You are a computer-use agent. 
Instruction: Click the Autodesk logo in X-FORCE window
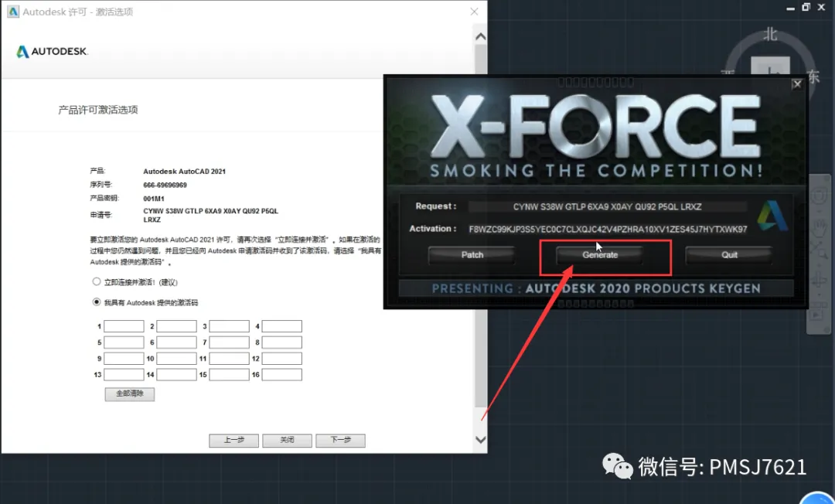(x=772, y=216)
